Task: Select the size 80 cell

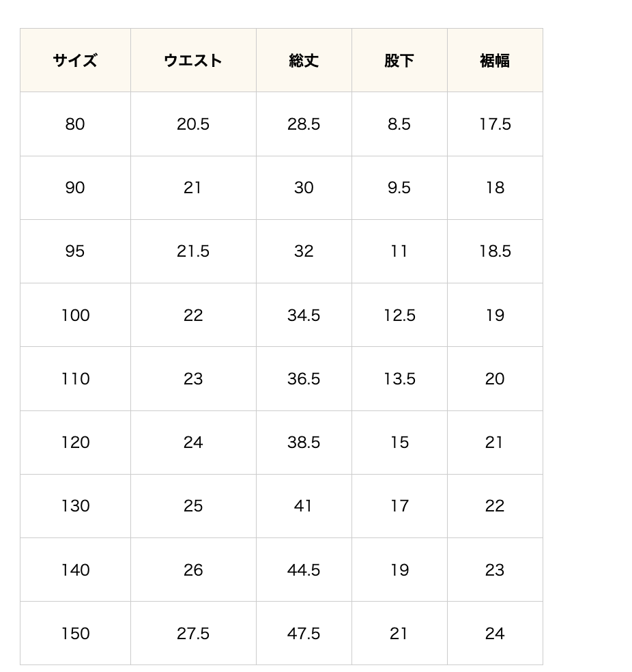Action: click(75, 124)
